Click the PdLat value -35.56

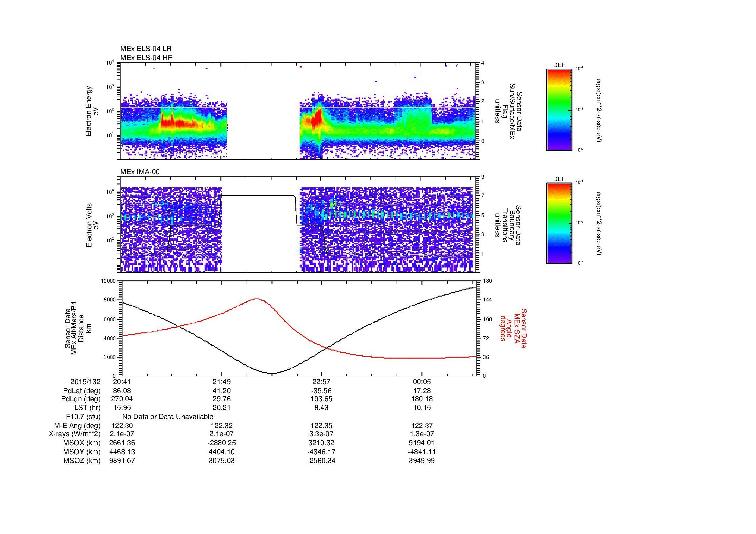[x=321, y=391]
